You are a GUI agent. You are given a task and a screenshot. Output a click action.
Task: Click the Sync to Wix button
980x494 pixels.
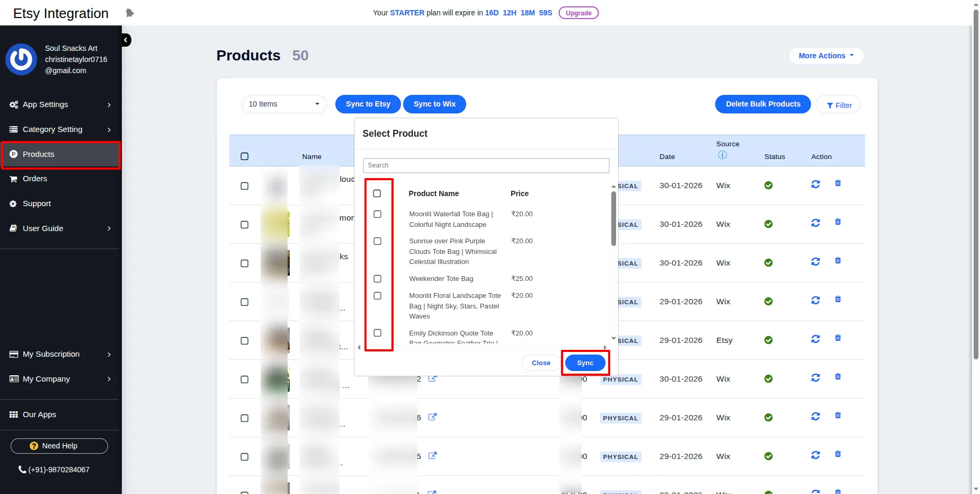[434, 104]
